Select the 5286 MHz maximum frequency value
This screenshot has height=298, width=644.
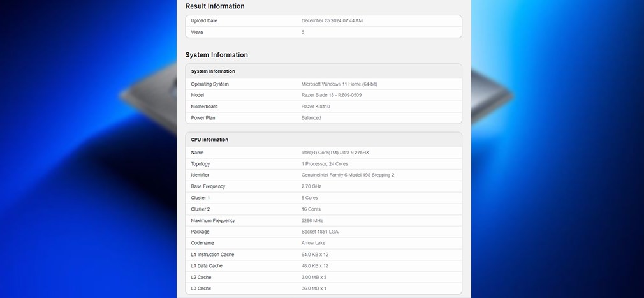312,221
